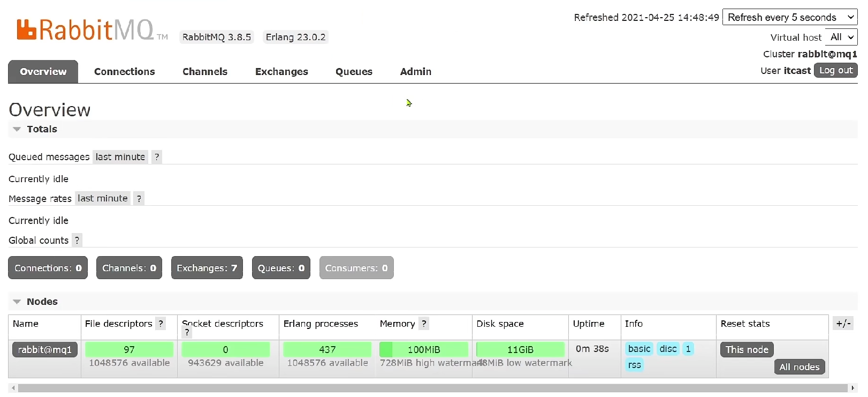Open Socket descriptors help question mark
The width and height of the screenshot is (868, 397).
pos(187,333)
